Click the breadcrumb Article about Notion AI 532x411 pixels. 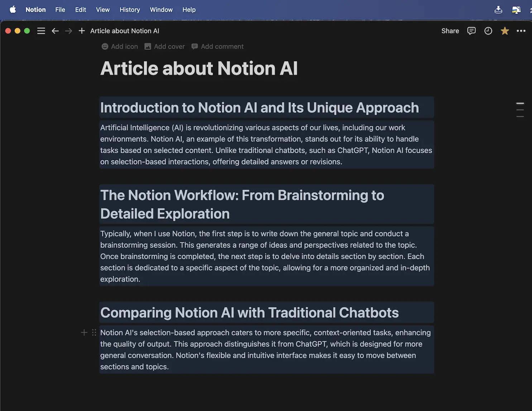(x=125, y=31)
